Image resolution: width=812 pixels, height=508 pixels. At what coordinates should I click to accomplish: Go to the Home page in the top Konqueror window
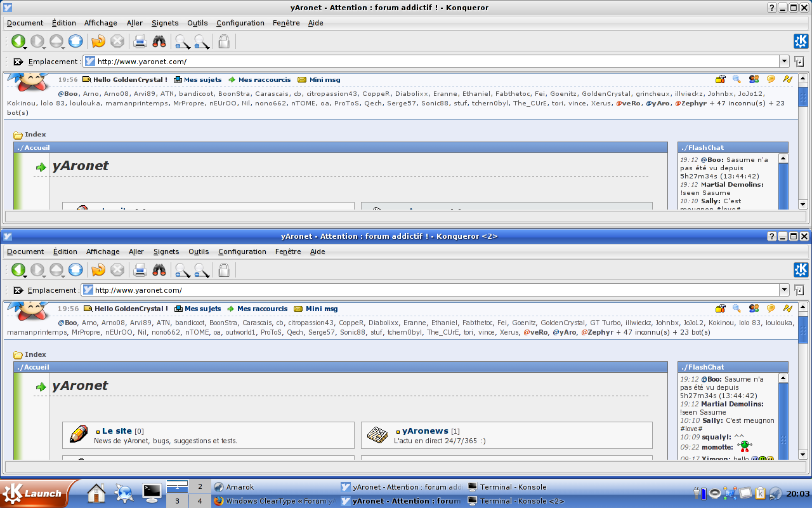click(x=75, y=41)
